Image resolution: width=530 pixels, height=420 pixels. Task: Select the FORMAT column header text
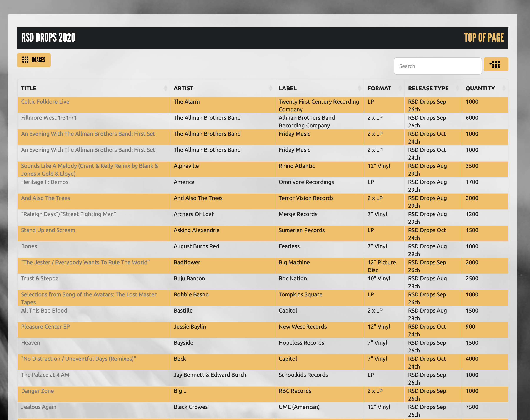tap(379, 88)
